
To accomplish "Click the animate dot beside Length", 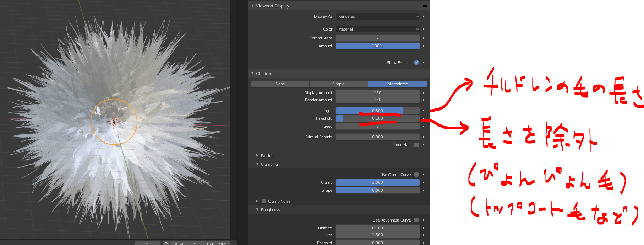I will [x=423, y=111].
